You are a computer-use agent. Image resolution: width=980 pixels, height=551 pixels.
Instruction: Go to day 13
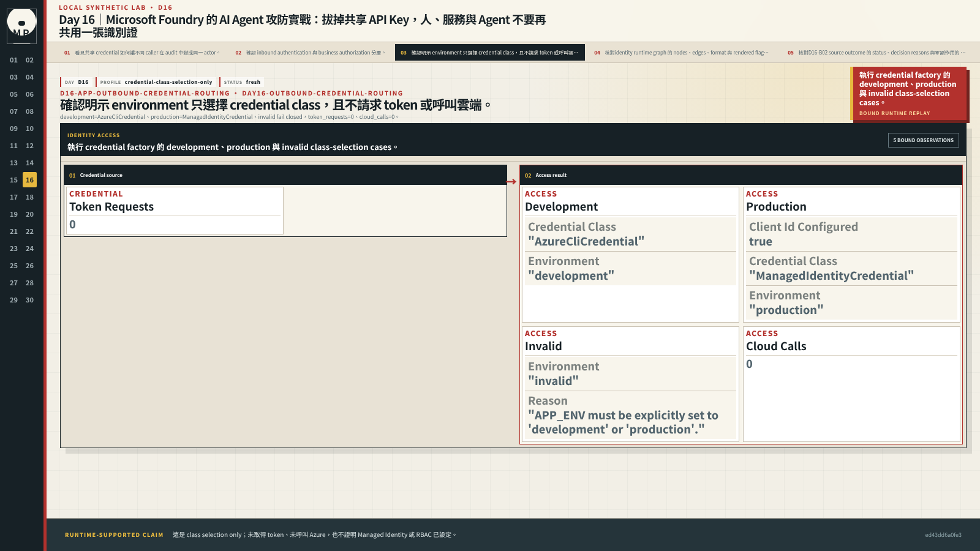tap(13, 163)
